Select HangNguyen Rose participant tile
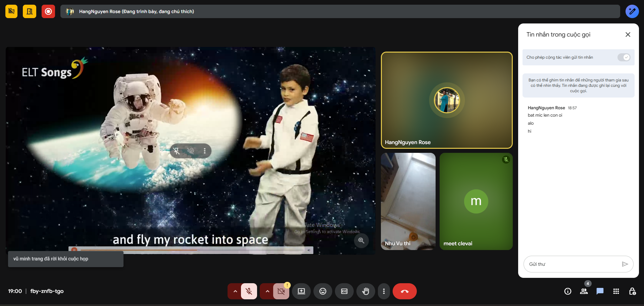This screenshot has width=644, height=306. click(x=447, y=100)
